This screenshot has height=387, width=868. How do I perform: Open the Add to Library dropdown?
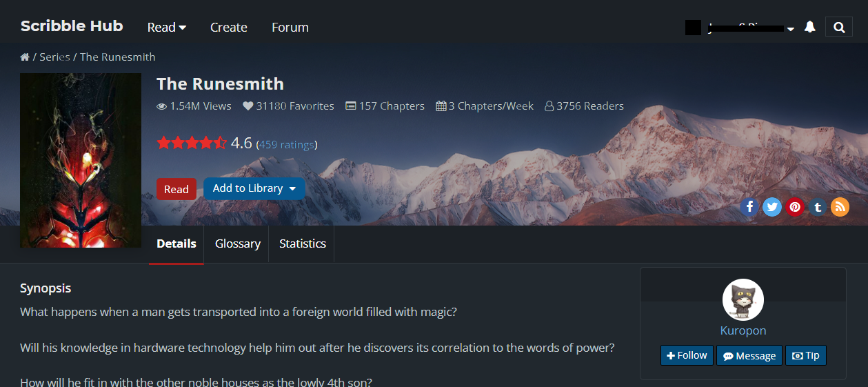(x=254, y=188)
